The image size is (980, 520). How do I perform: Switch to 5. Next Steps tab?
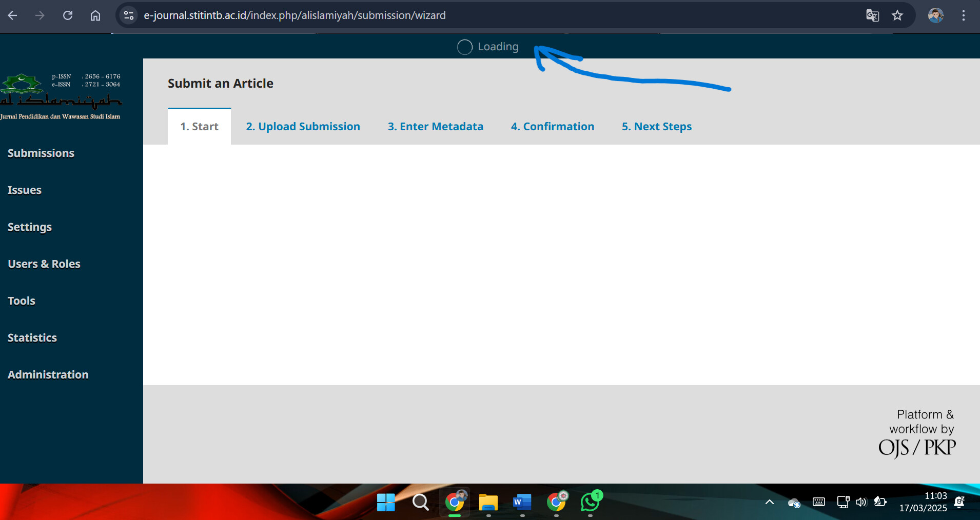click(x=657, y=127)
